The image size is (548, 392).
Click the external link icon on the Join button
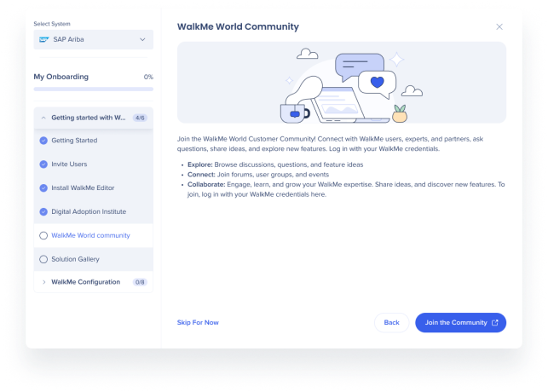point(495,322)
